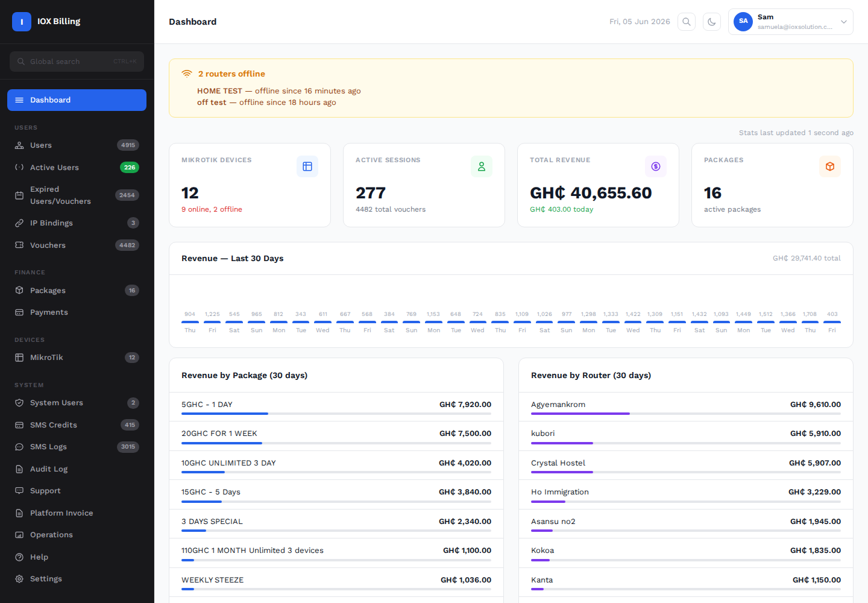Screen dimensions: 868x603
Task: Click the Crystal Hostel router row
Action: click(686, 466)
